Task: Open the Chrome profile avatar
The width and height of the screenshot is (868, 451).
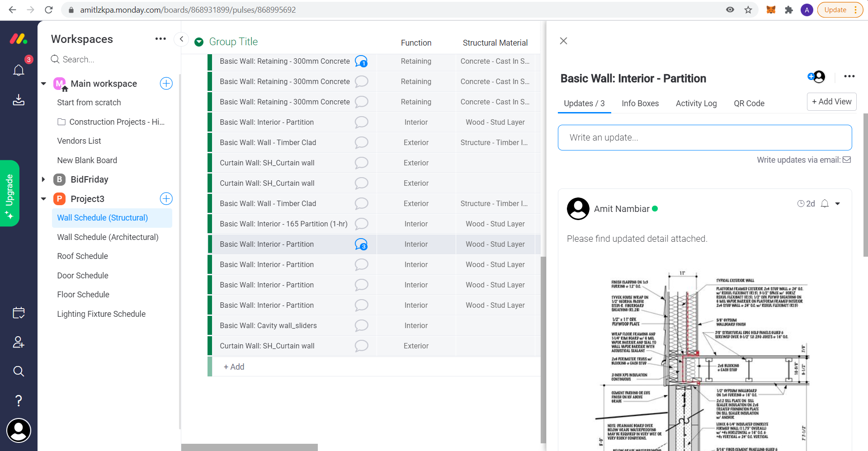Action: click(x=807, y=10)
